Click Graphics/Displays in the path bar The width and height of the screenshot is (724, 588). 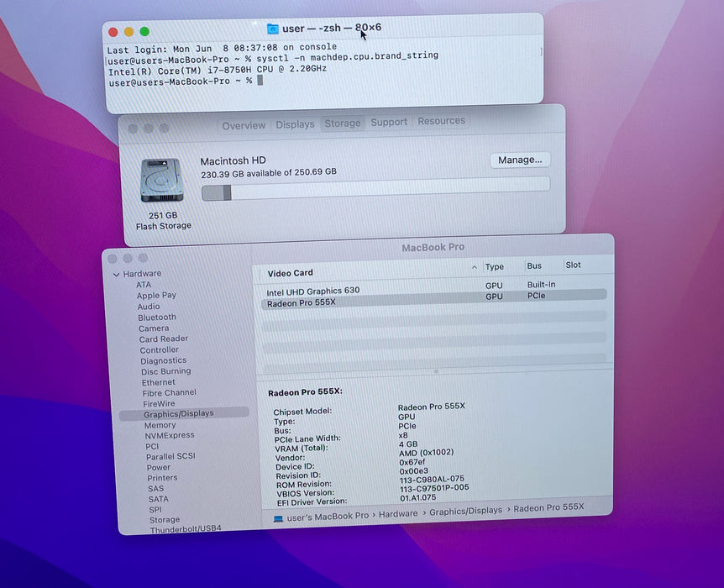(x=465, y=511)
